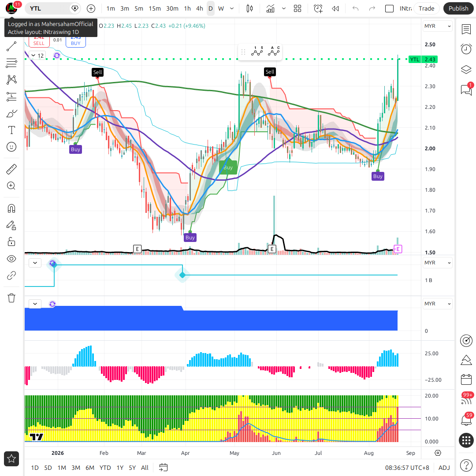Remove drawings with the trash icon
This screenshot has height=476, width=476.
point(11,298)
